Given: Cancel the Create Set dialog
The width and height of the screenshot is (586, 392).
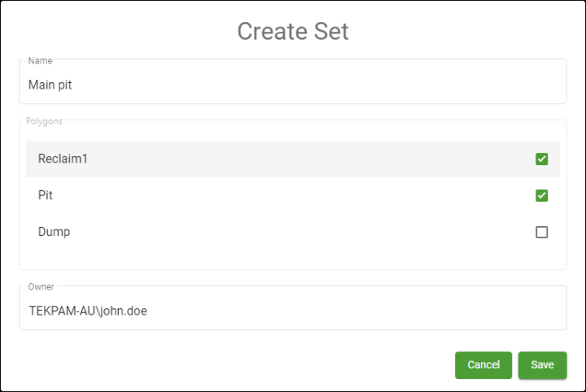Looking at the screenshot, I should [483, 365].
